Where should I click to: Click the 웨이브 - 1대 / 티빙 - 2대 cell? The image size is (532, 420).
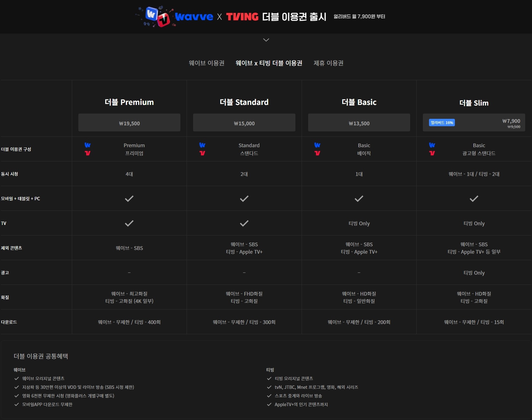point(474,174)
